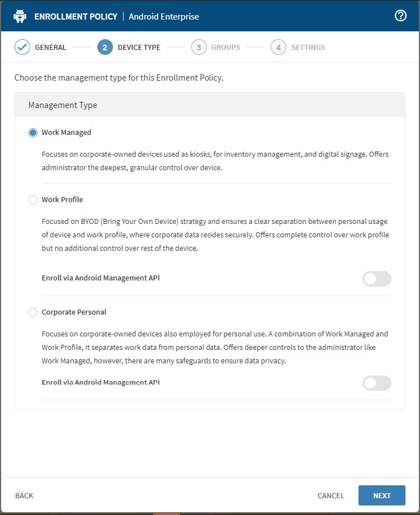
Task: Select the Work Profile radio button
Action: point(33,200)
